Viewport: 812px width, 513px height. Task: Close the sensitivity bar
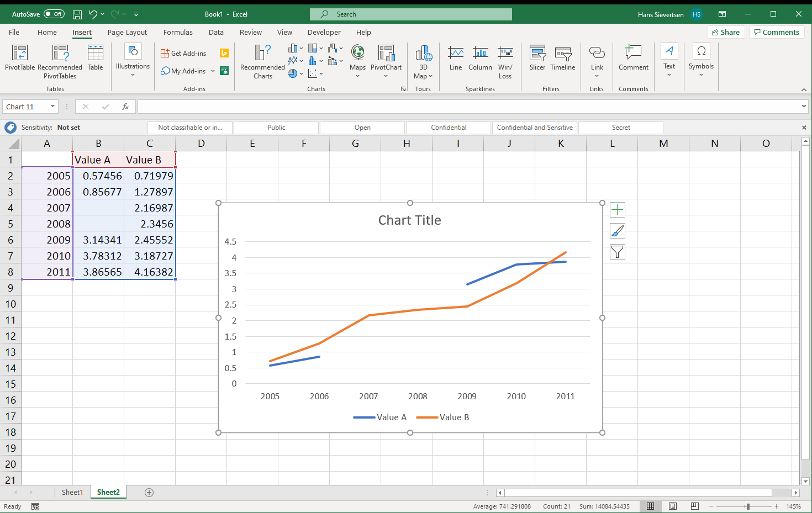[x=804, y=128]
